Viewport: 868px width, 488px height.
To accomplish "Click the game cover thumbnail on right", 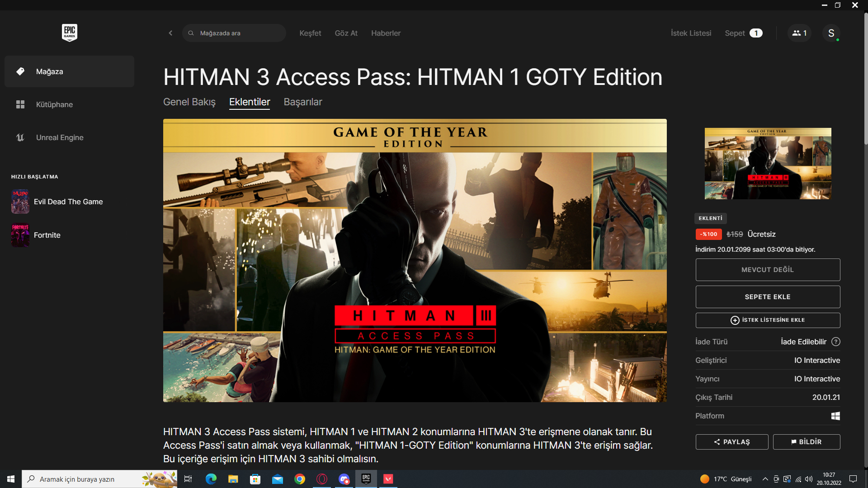I will coord(767,164).
